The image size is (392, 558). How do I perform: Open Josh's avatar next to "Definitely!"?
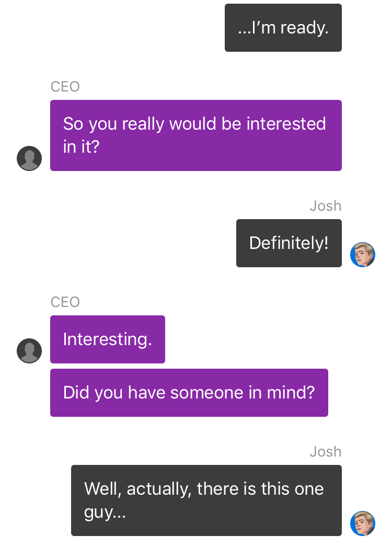[x=363, y=255]
